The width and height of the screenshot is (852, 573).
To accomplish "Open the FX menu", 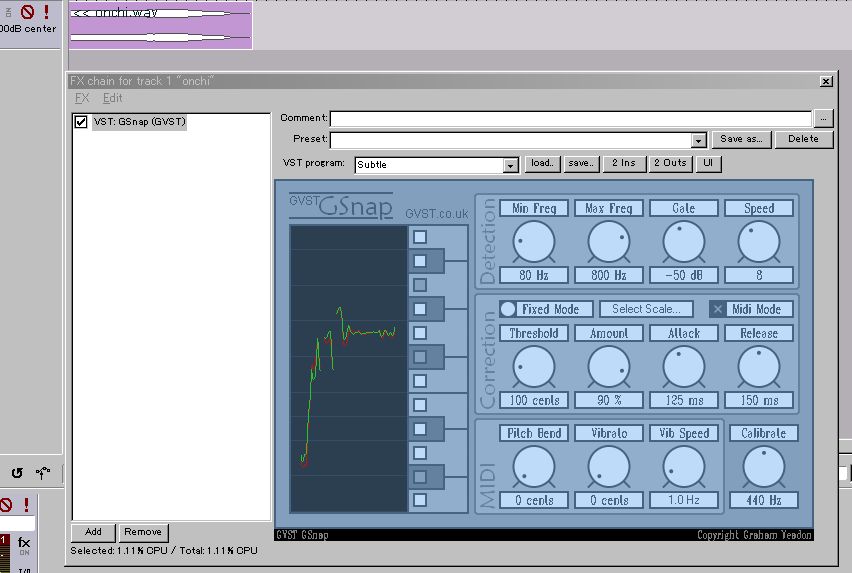I will pos(82,98).
